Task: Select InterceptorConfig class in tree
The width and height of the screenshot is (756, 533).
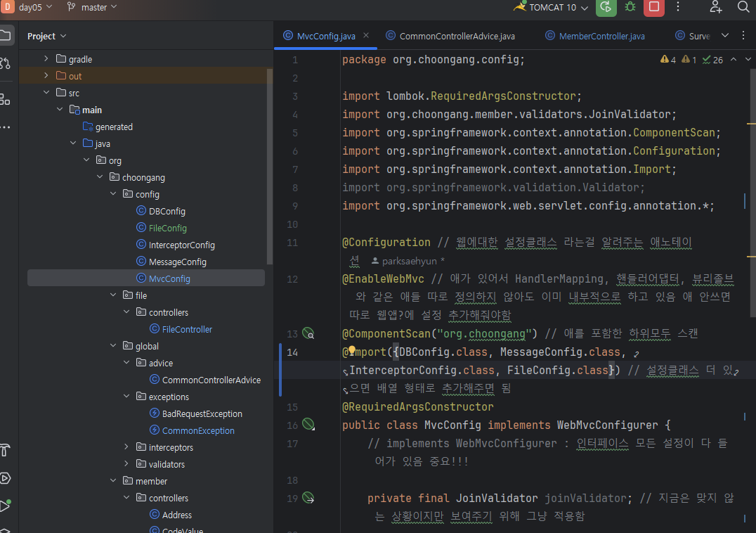Action: coord(181,245)
